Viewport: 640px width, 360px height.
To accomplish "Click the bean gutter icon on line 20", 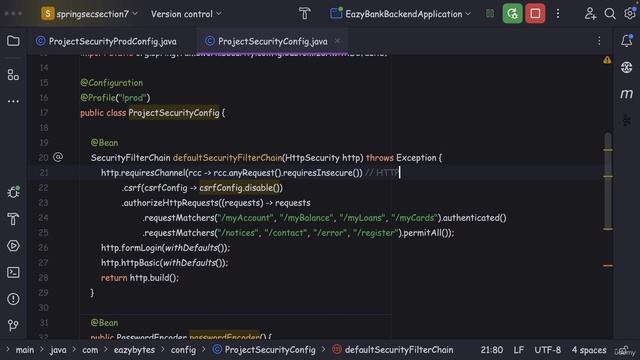I will 58,157.
